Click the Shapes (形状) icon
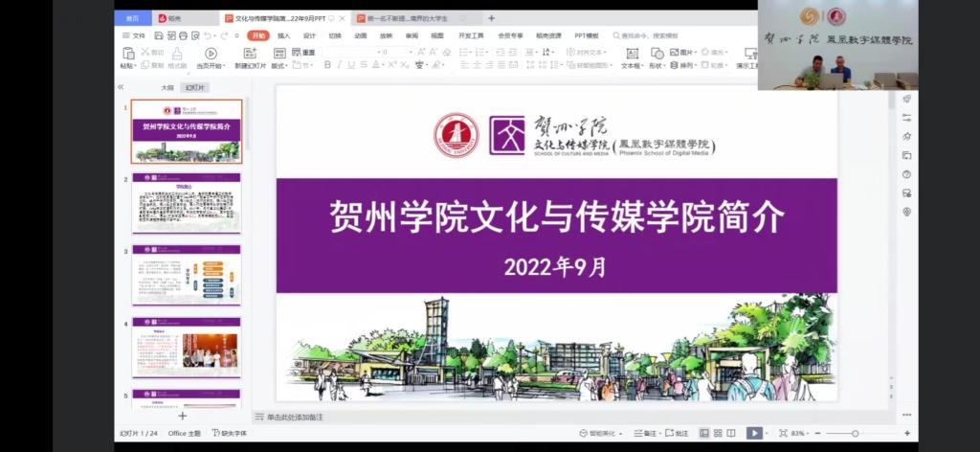Image resolution: width=980 pixels, height=452 pixels. (657, 54)
